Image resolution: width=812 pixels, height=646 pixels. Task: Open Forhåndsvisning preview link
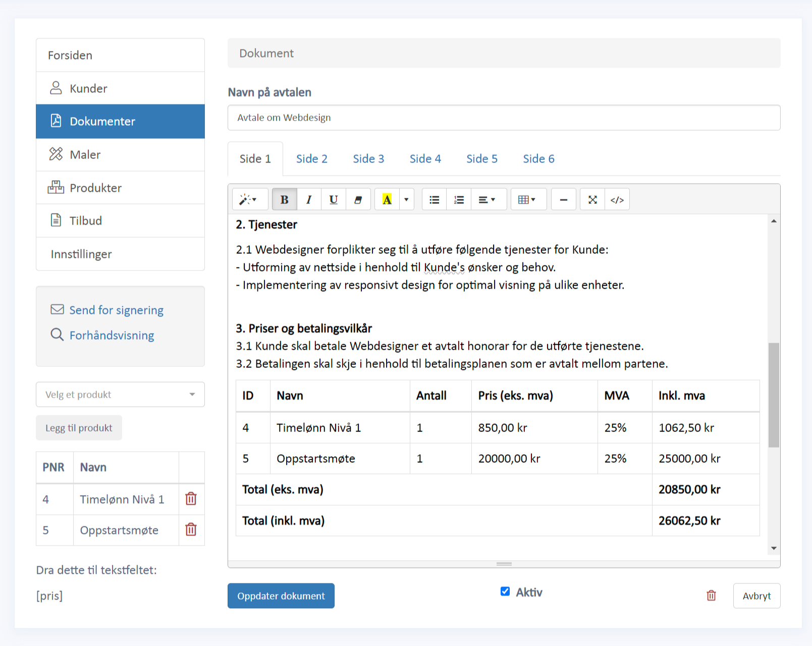point(112,336)
